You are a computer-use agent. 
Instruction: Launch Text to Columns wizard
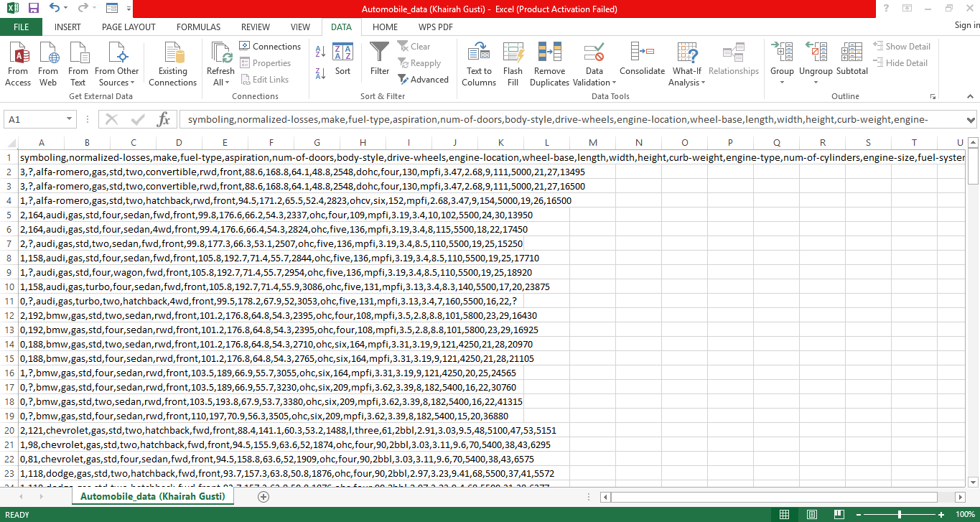point(479,64)
